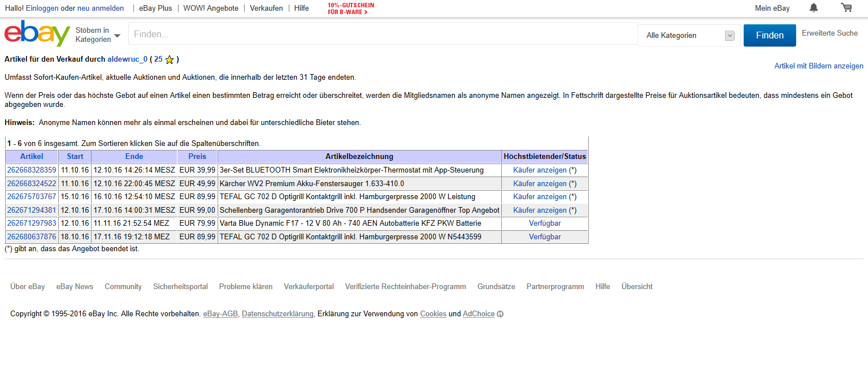Select the price cell EUR 99,00
868x370 pixels.
(x=197, y=210)
